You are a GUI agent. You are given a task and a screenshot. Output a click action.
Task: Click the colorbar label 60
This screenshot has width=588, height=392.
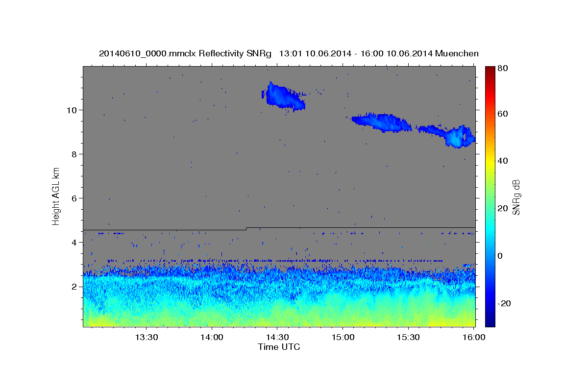[x=502, y=114]
